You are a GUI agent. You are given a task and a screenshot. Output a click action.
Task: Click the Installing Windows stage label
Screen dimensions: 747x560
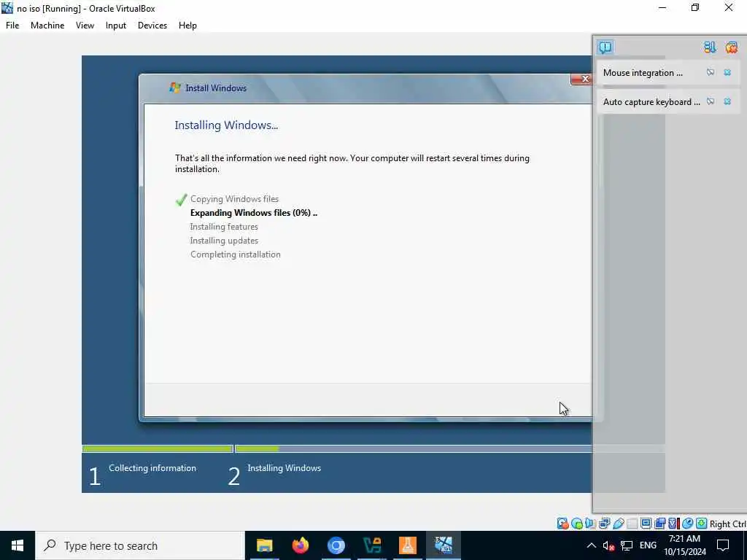click(x=284, y=468)
